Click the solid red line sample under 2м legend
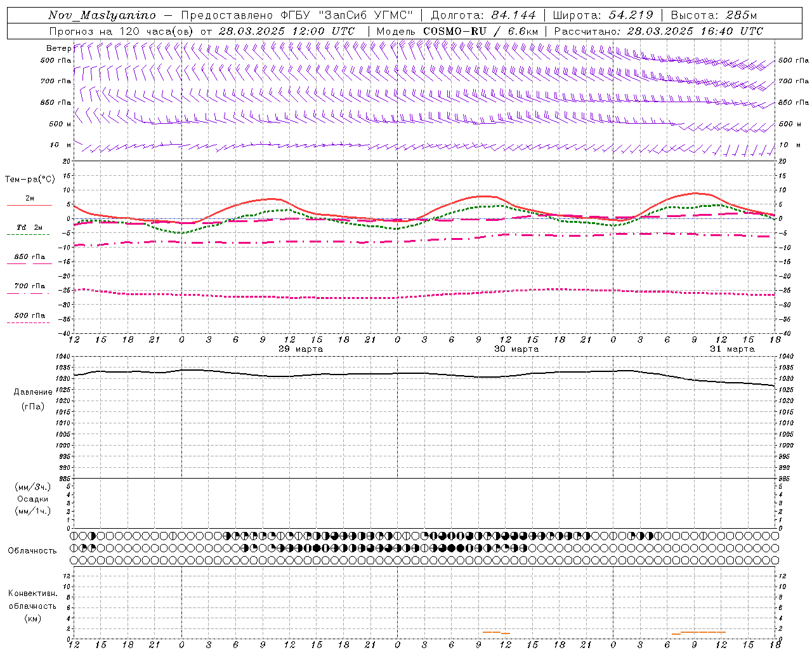 (29, 205)
